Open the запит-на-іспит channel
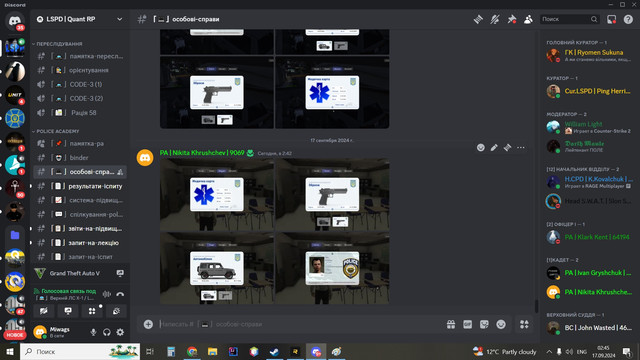The image size is (640, 360). [x=80, y=257]
